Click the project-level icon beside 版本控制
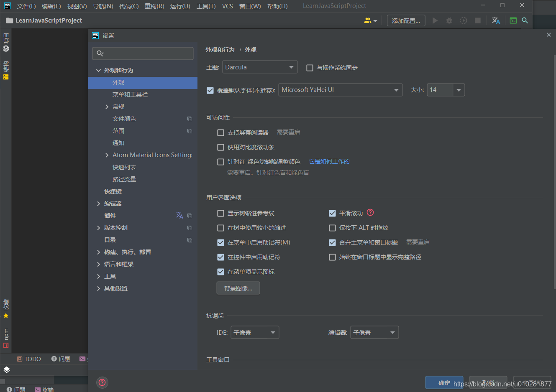This screenshot has height=392, width=556. pyautogui.click(x=190, y=228)
